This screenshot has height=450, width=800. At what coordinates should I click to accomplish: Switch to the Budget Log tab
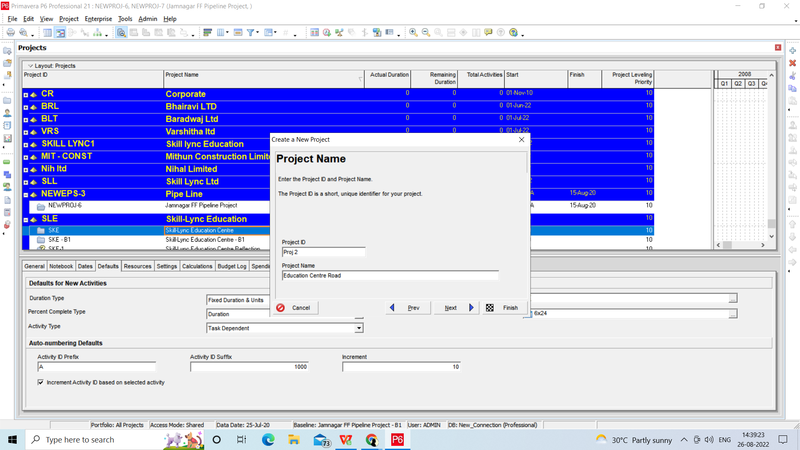point(232,266)
